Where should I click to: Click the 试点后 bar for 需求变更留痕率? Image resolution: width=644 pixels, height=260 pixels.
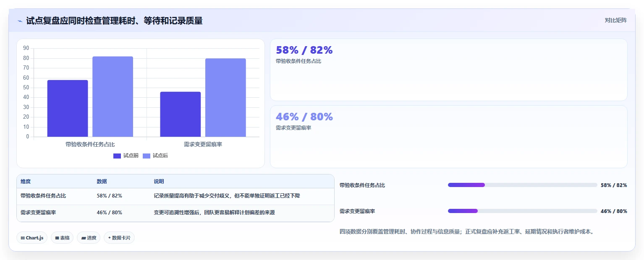pos(225,98)
